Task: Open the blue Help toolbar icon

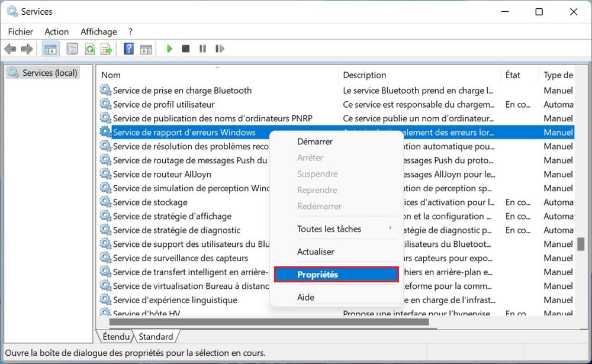Action: [x=128, y=49]
